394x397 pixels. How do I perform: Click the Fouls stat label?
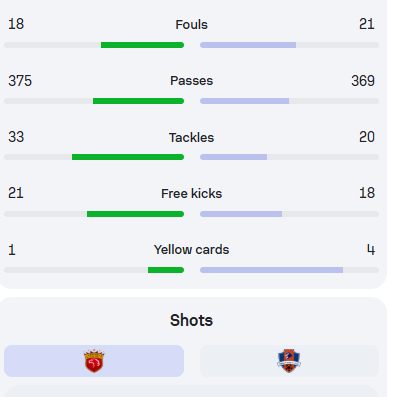click(x=191, y=25)
